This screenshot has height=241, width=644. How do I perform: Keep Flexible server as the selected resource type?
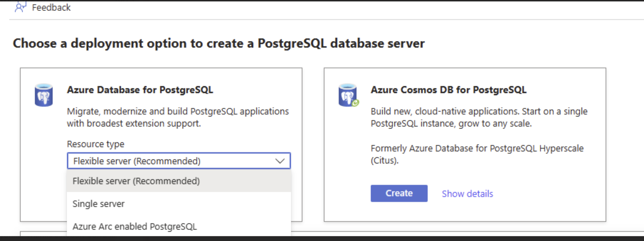tap(136, 181)
